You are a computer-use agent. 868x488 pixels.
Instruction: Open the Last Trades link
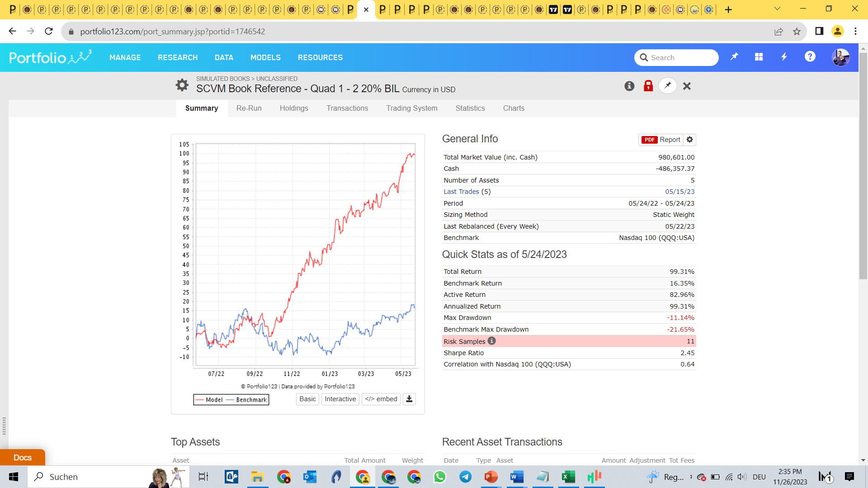pos(461,192)
